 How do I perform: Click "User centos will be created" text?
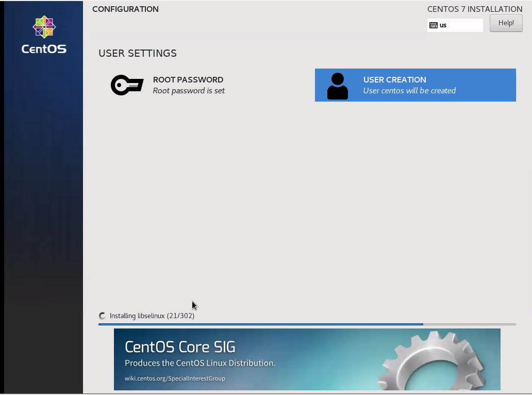coord(409,91)
